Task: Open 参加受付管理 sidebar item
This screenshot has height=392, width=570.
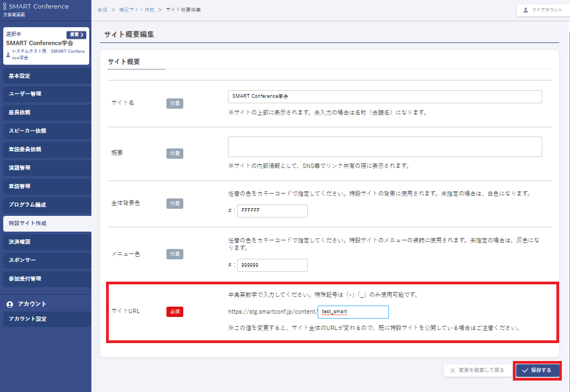Action: (x=46, y=279)
